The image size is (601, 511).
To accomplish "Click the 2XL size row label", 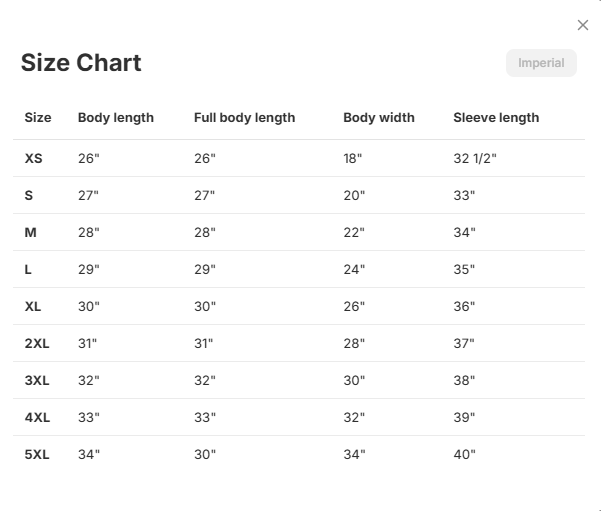I will coord(37,343).
